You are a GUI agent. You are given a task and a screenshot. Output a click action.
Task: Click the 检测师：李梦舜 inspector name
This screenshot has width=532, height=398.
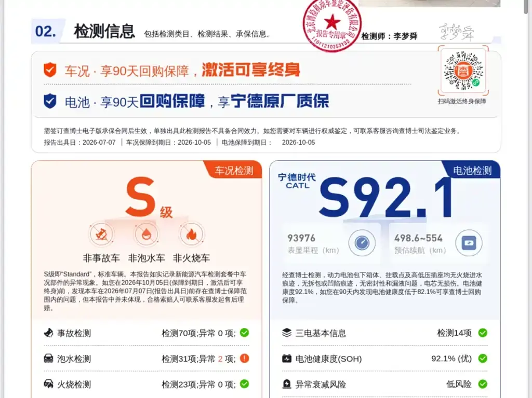(390, 36)
